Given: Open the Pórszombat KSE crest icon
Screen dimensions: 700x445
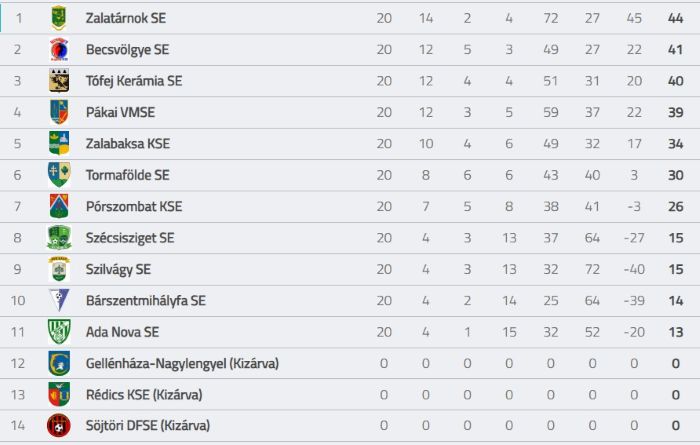Looking at the screenshot, I should tap(59, 206).
